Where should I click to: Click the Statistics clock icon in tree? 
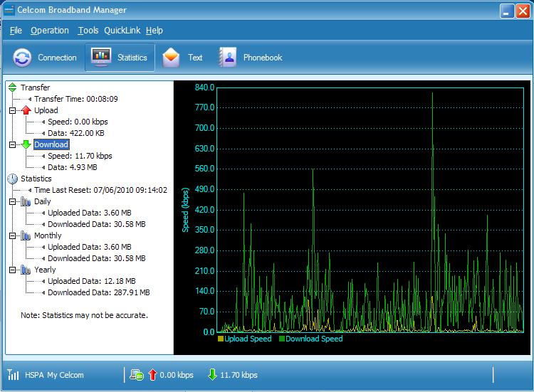pos(13,179)
